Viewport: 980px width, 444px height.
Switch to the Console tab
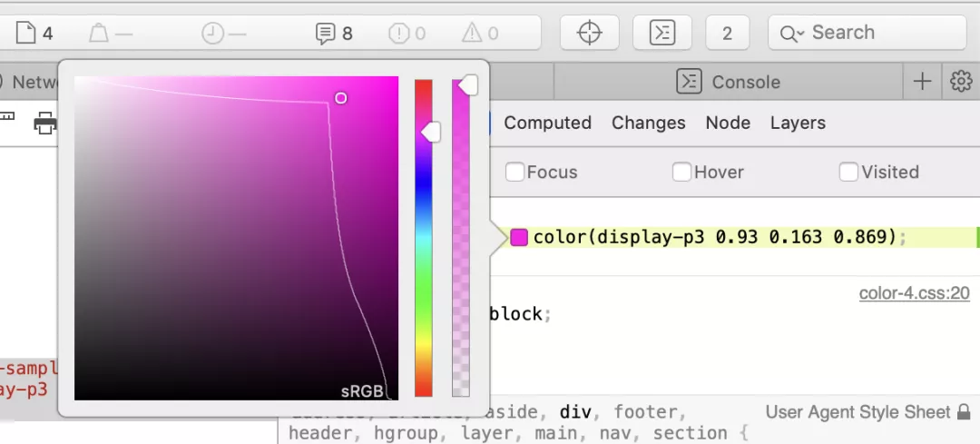click(x=729, y=82)
